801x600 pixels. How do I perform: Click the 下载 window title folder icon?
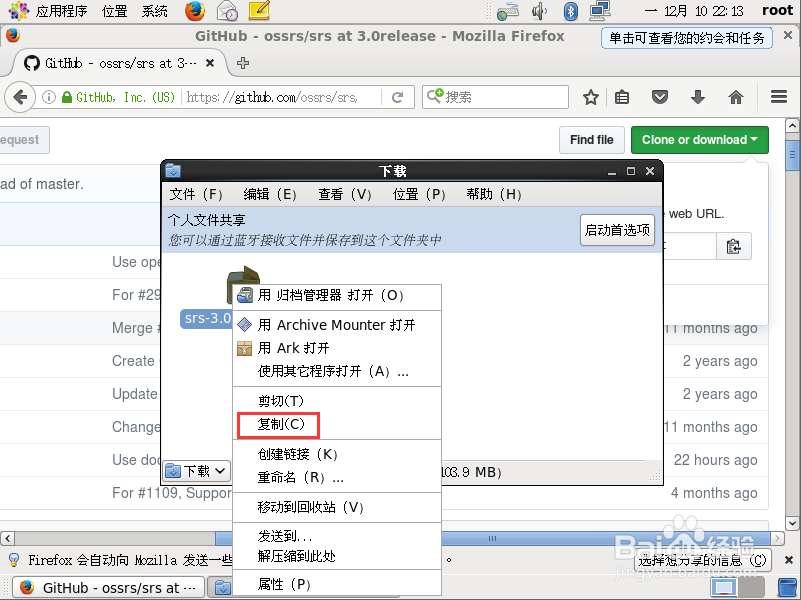[173, 171]
